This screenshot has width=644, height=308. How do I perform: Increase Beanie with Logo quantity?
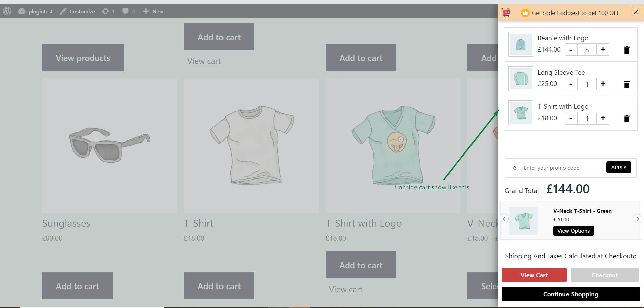[x=603, y=50]
